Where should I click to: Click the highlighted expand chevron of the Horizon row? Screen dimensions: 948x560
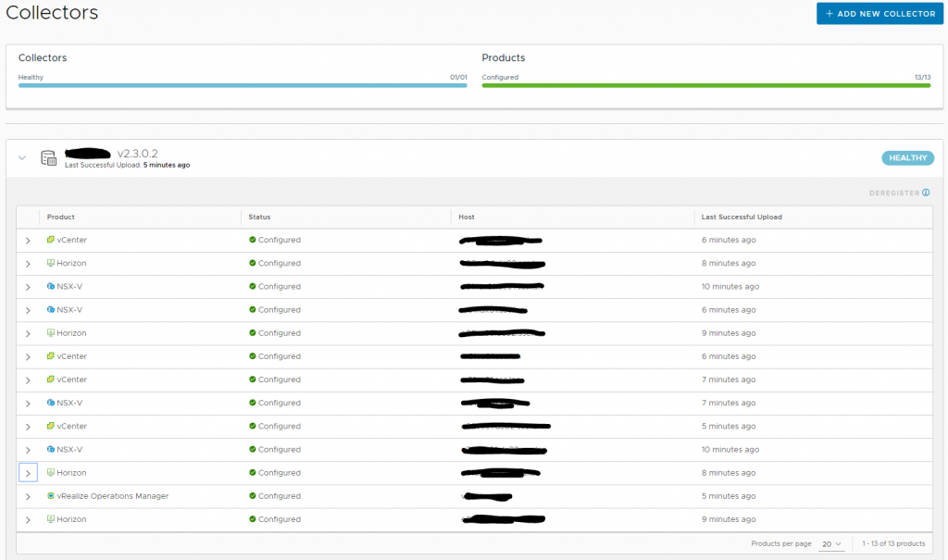28,473
